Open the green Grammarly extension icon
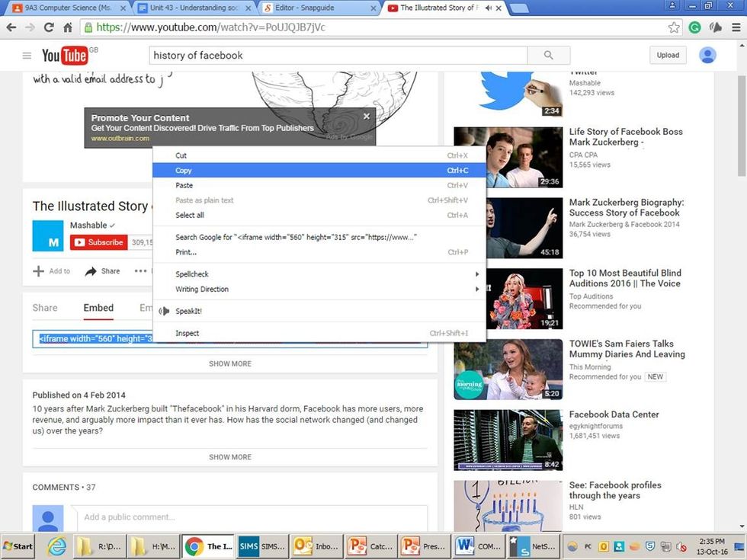The image size is (747, 560). (694, 27)
